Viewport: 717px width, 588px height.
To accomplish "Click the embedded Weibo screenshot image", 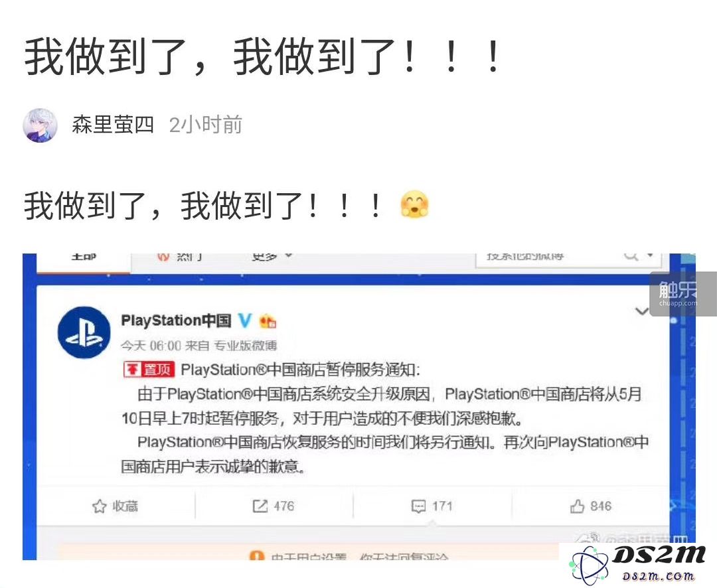I will point(359,406).
